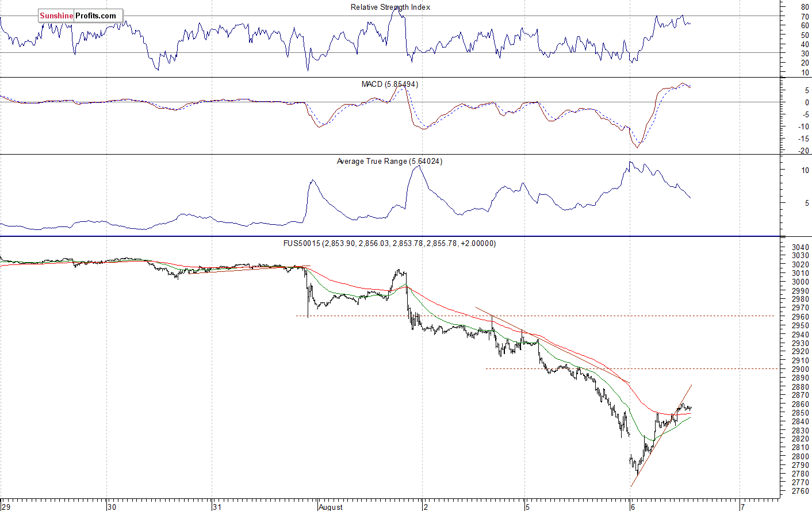812x511 pixels.
Task: Select the 2 date label on time axis
Action: [x=426, y=507]
